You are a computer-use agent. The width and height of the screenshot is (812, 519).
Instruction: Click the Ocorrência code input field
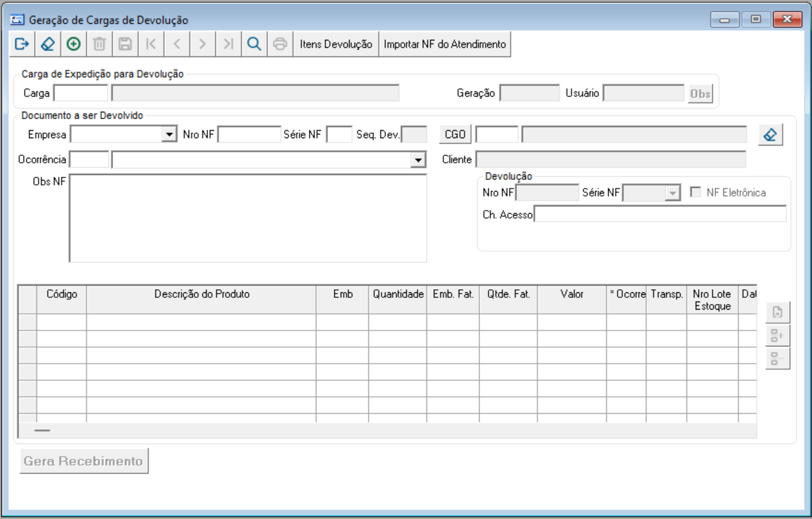[89, 160]
